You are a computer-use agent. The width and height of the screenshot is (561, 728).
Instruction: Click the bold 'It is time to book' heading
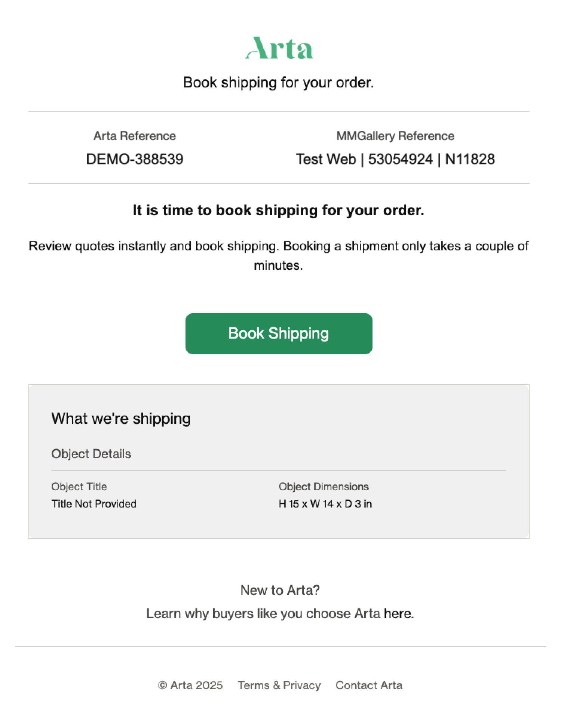click(279, 210)
